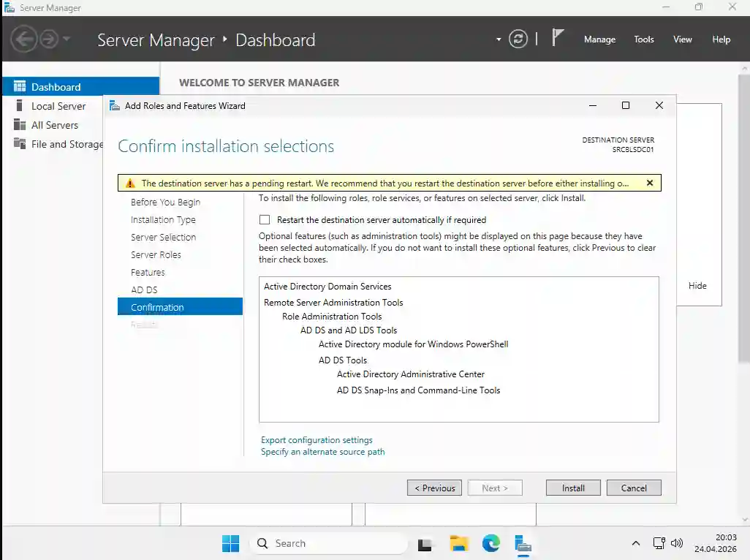Close the Add Roles and Features Wizard
Image resolution: width=750 pixels, height=560 pixels.
659,105
